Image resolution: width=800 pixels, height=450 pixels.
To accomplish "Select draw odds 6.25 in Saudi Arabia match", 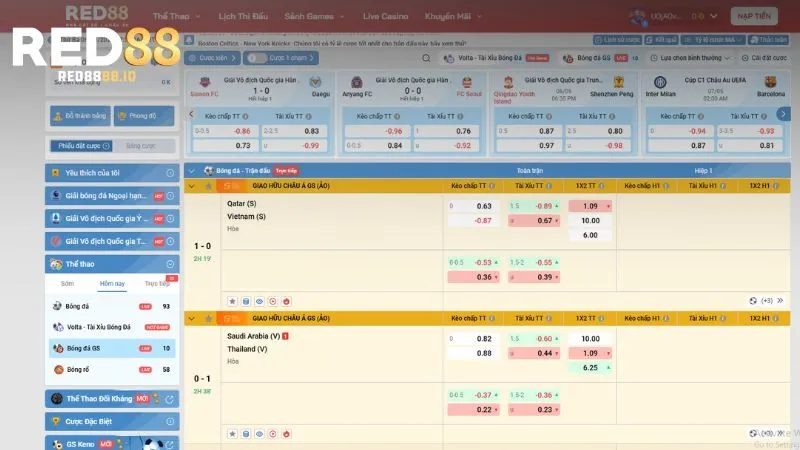I will coord(590,368).
